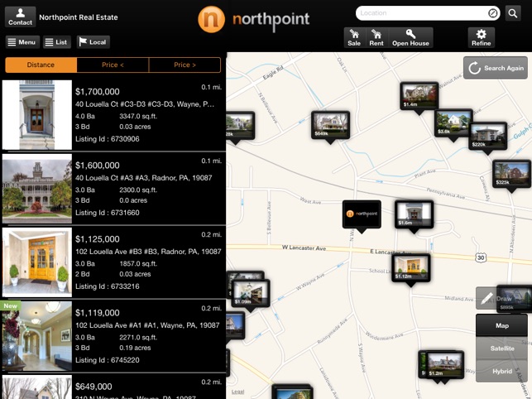Open the $1,125,000 listing photo
Viewport: 532px width, 399px height.
point(37,262)
